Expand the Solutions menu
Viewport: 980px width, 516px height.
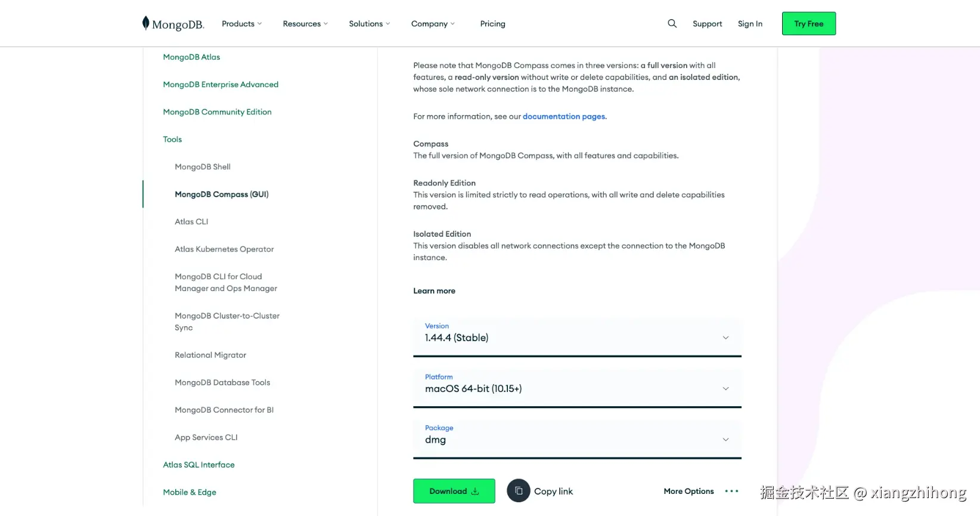pyautogui.click(x=369, y=24)
